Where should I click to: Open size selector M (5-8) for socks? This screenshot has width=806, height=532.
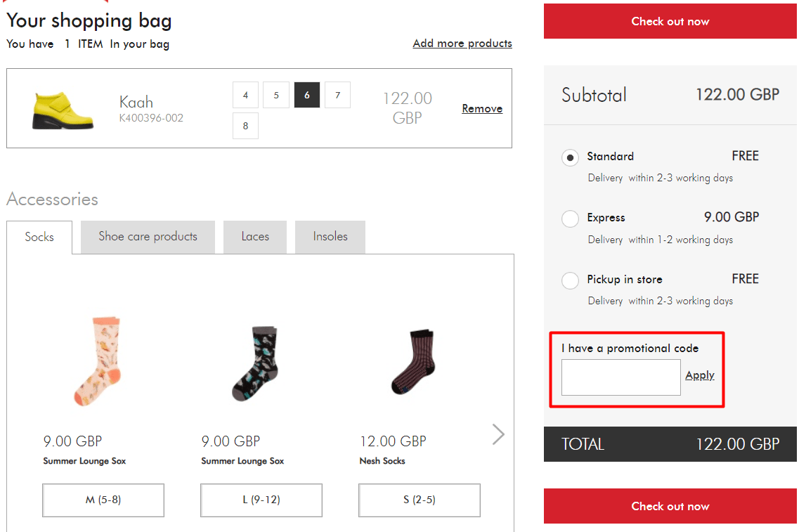click(x=103, y=500)
